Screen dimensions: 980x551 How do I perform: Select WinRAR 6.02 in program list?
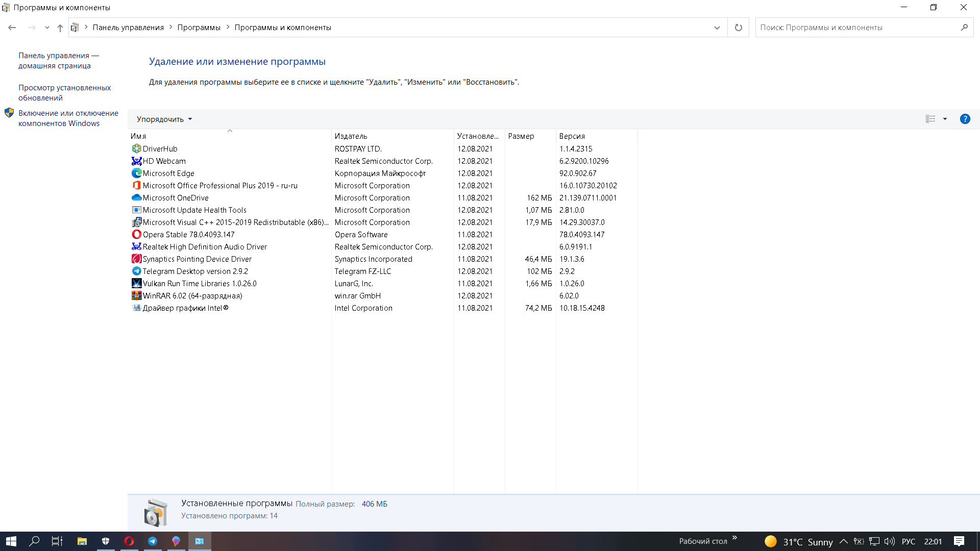pyautogui.click(x=192, y=296)
